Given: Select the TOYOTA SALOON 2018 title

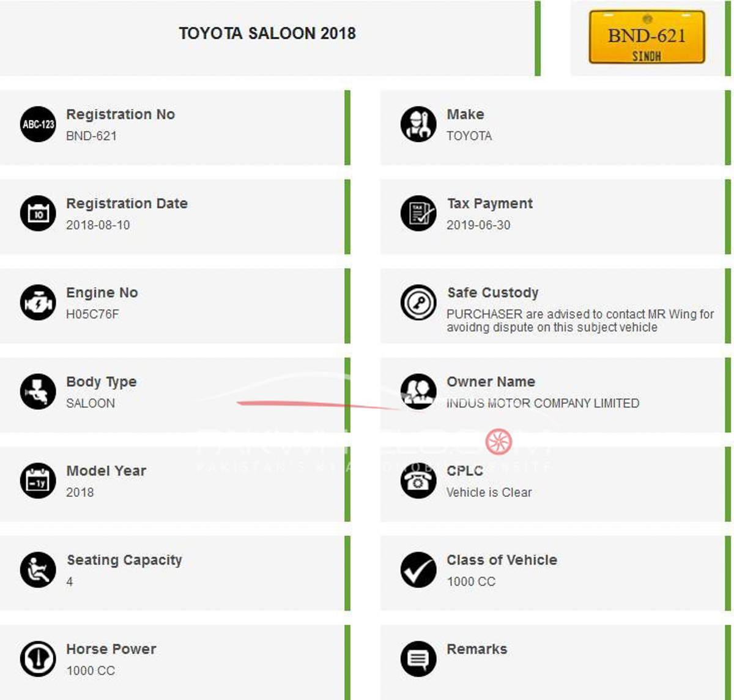Looking at the screenshot, I should click(x=267, y=34).
